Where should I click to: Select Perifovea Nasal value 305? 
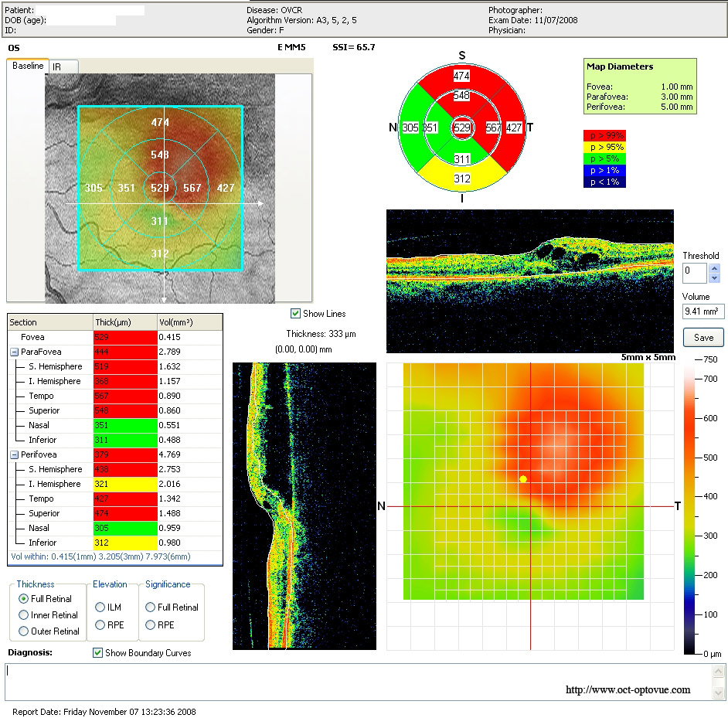[125, 528]
